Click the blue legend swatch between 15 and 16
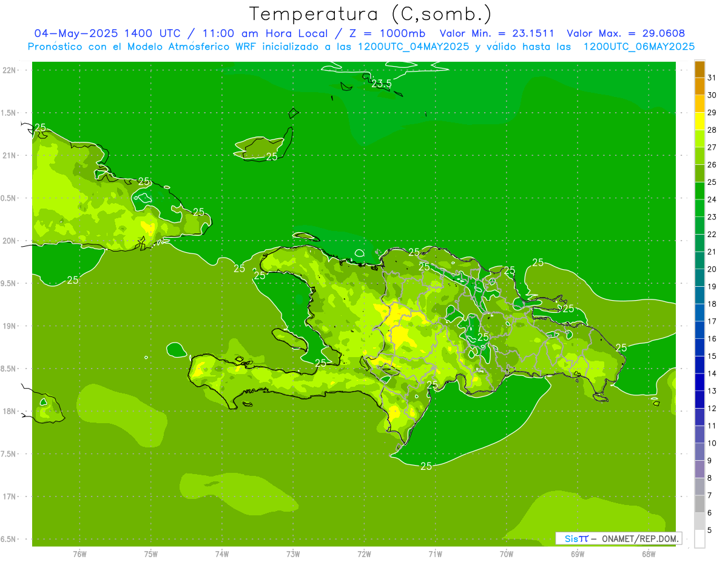 tap(699, 347)
